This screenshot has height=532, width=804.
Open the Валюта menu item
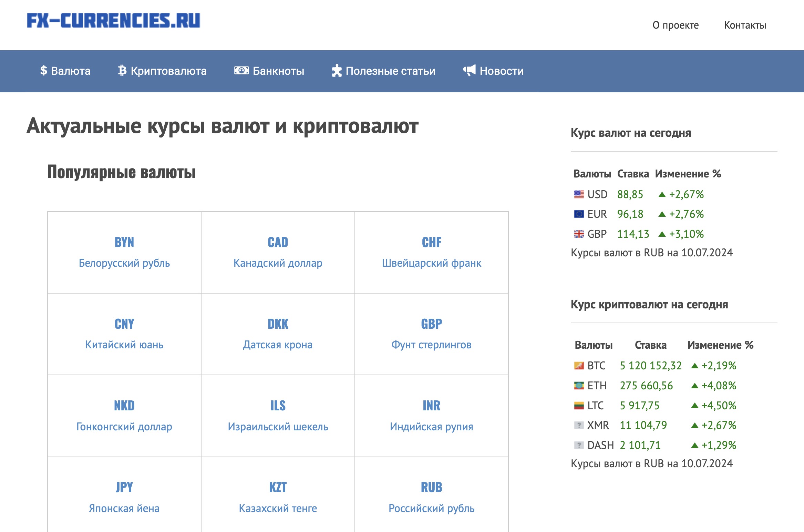[65, 71]
